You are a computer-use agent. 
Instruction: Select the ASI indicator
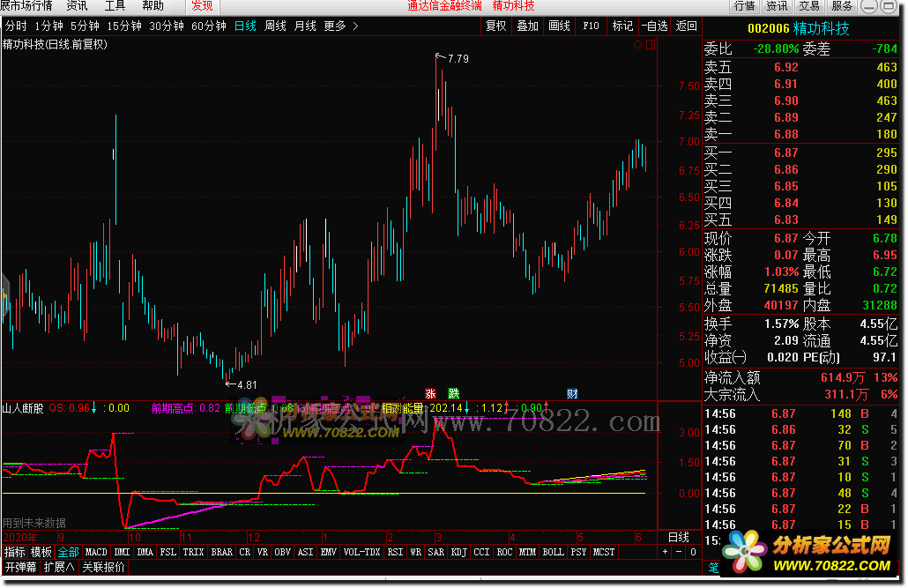pyautogui.click(x=306, y=552)
